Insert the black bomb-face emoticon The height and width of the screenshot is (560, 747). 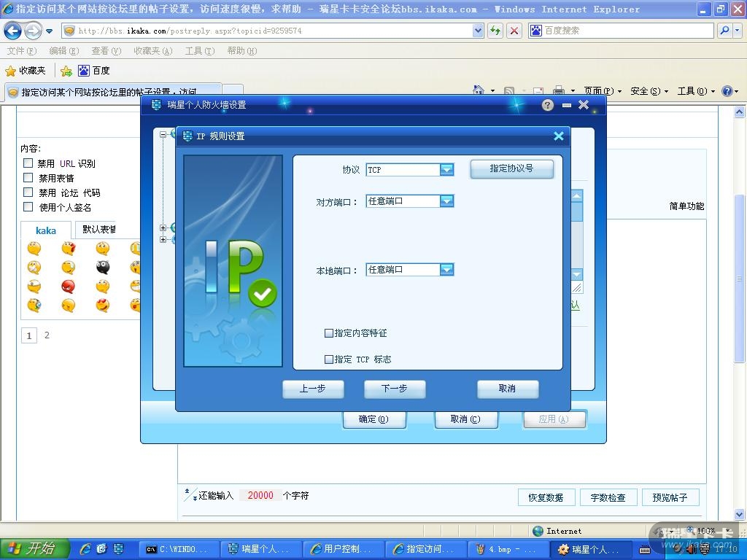(102, 267)
